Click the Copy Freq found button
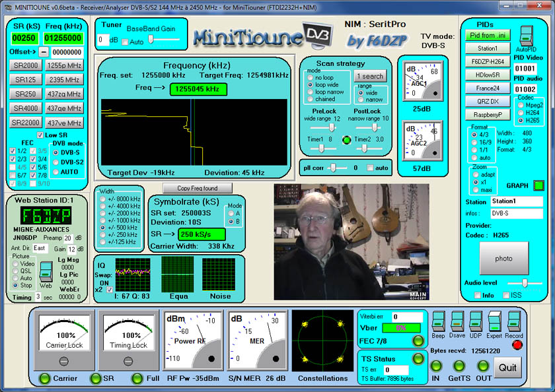The width and height of the screenshot is (555, 392). pyautogui.click(x=198, y=188)
